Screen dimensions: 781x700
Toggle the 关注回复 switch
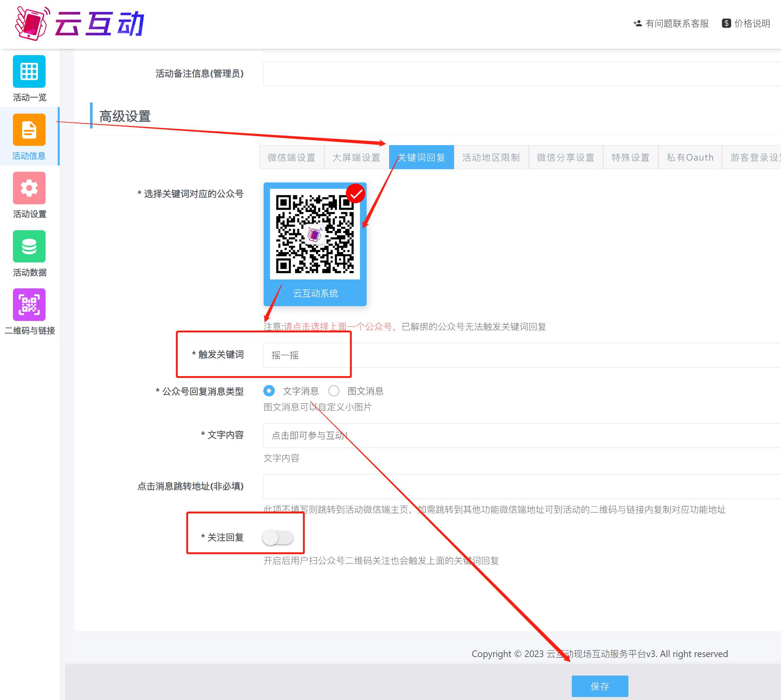(278, 537)
